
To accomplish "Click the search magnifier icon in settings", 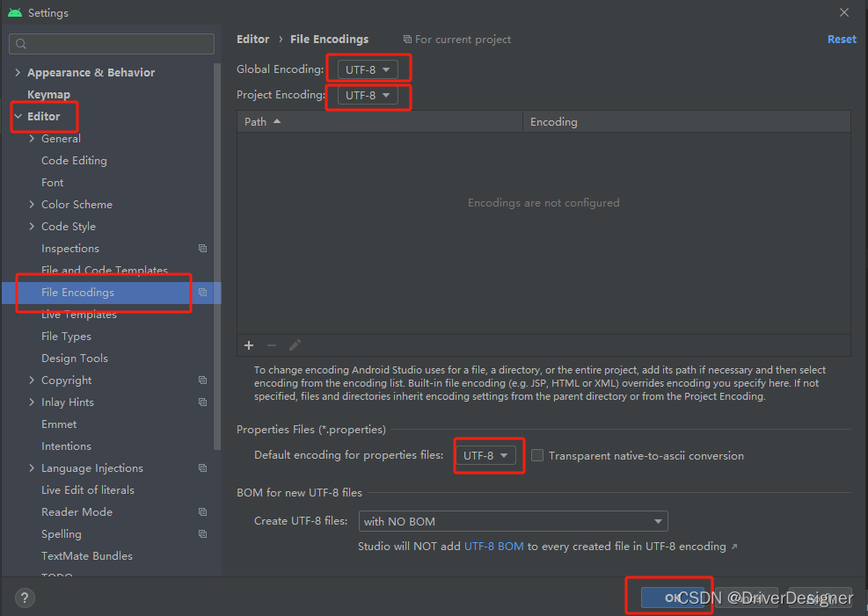I will pos(21,44).
